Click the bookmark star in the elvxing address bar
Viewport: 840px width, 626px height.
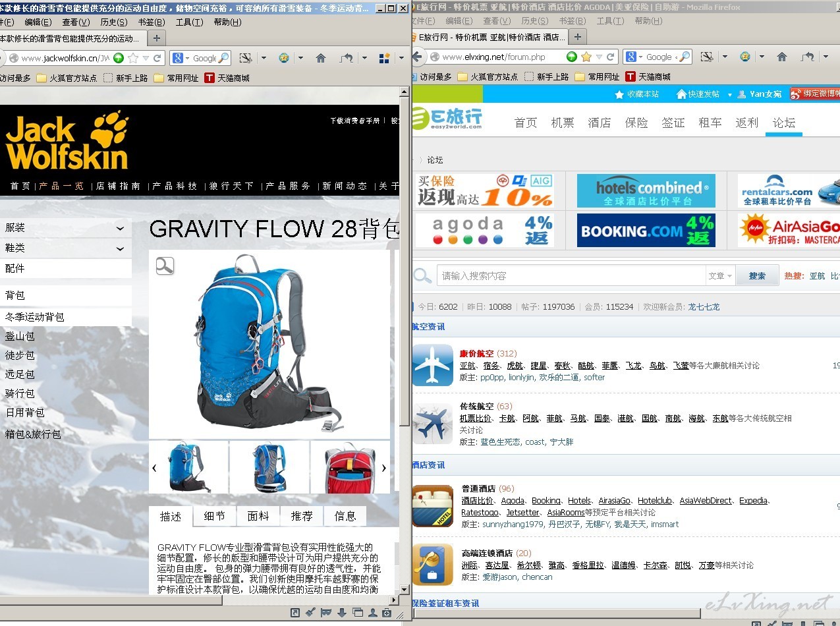pos(586,57)
